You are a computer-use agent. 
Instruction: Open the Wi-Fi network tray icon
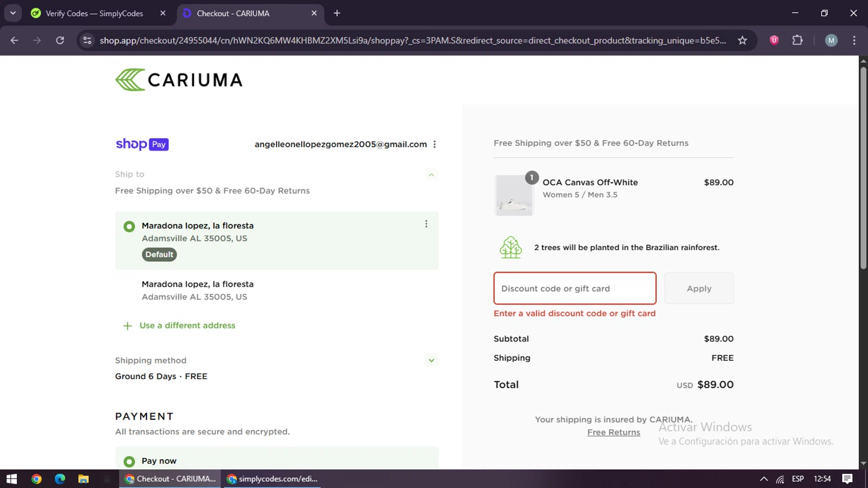point(780,479)
